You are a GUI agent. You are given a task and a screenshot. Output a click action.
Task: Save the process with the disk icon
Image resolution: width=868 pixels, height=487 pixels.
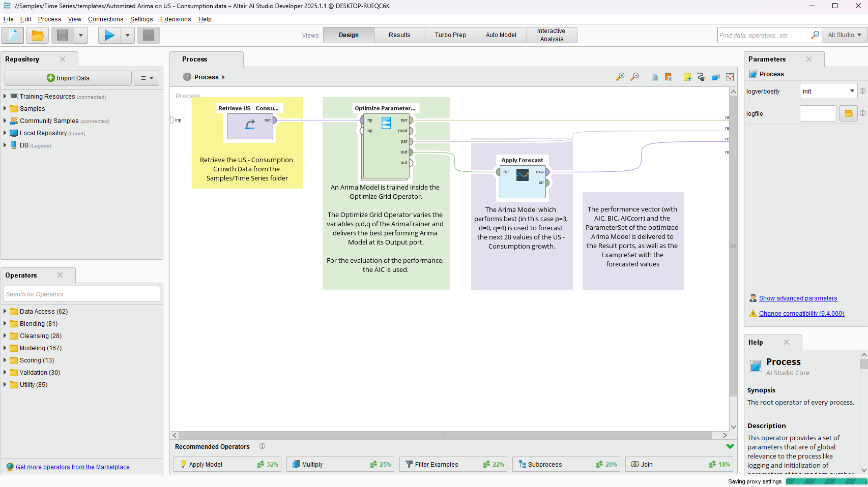[63, 35]
